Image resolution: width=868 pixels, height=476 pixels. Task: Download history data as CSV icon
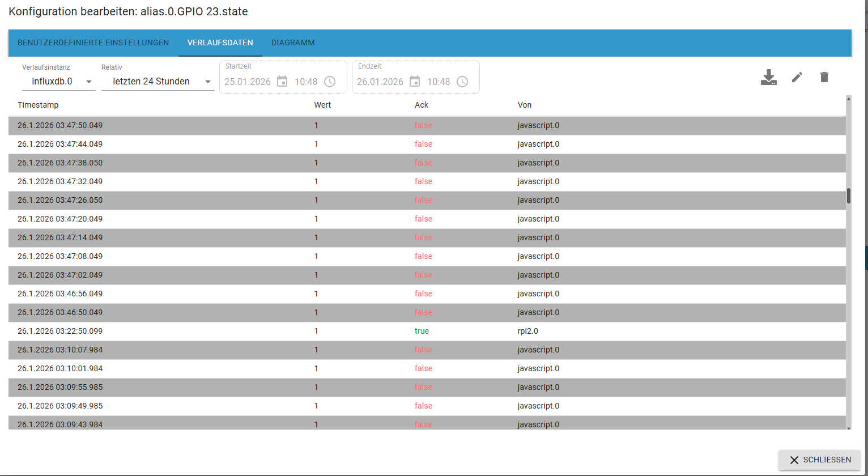(x=768, y=77)
